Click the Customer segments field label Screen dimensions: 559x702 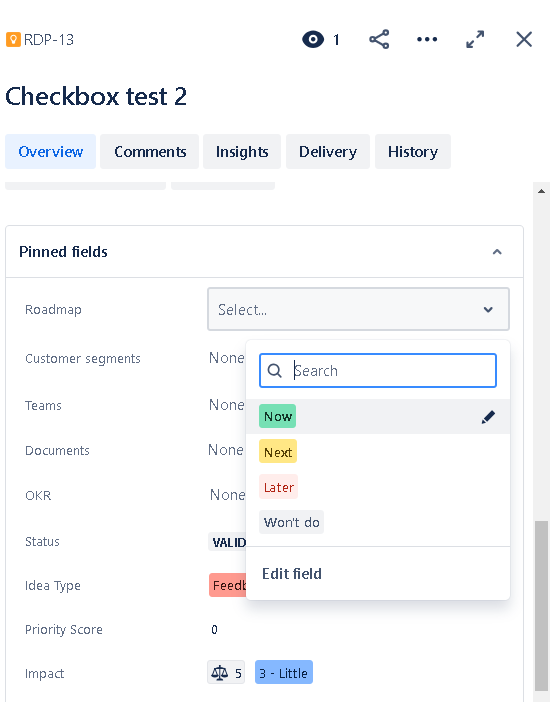click(83, 359)
